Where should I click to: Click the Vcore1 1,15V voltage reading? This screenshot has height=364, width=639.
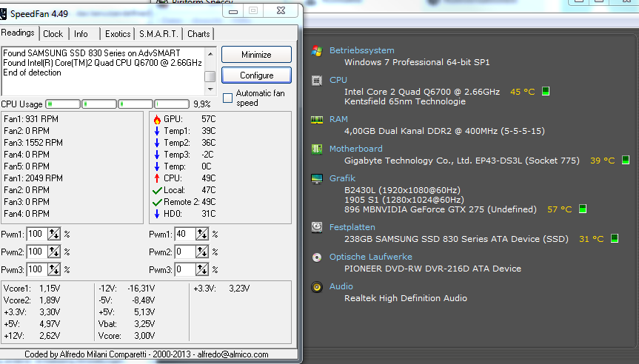[32, 289]
